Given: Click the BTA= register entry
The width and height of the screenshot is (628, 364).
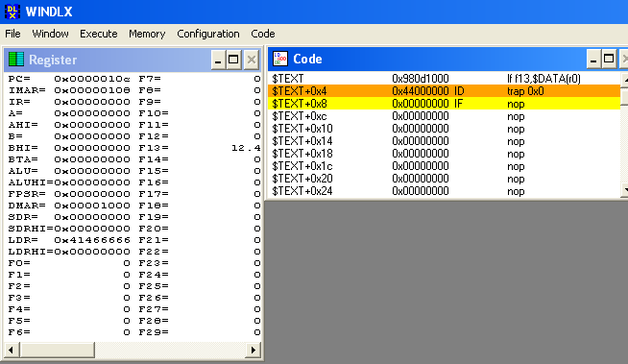Looking at the screenshot, I should [x=69, y=159].
